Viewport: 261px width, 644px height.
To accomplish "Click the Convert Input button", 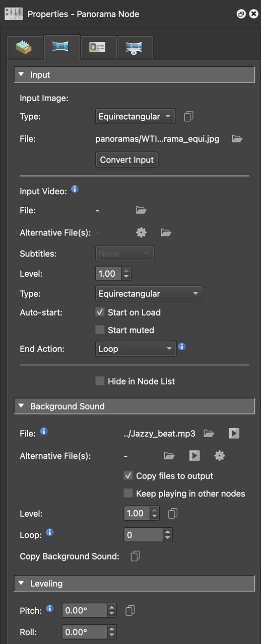I will (x=127, y=160).
